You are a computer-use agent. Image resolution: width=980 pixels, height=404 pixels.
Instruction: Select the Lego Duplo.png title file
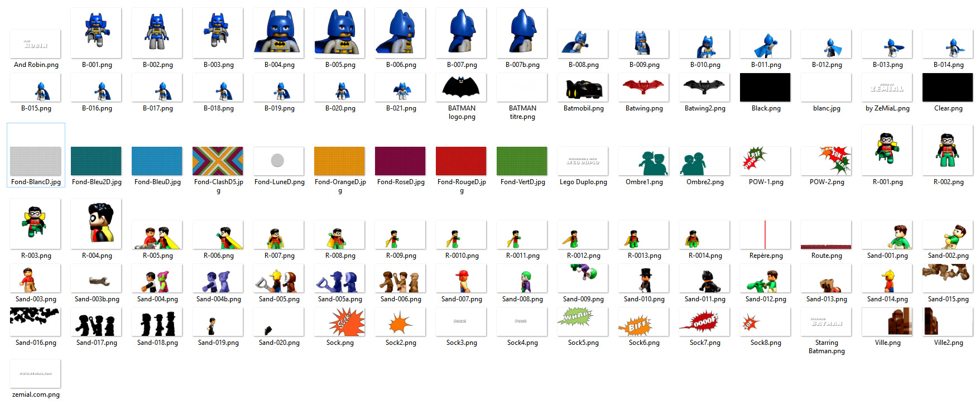click(x=583, y=161)
